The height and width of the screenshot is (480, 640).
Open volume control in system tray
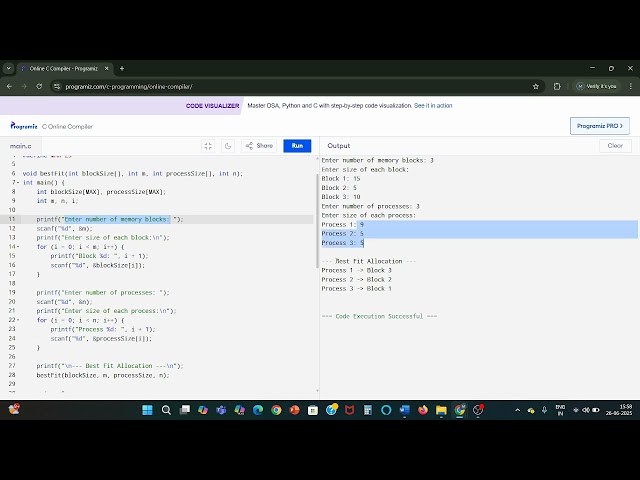pos(586,410)
